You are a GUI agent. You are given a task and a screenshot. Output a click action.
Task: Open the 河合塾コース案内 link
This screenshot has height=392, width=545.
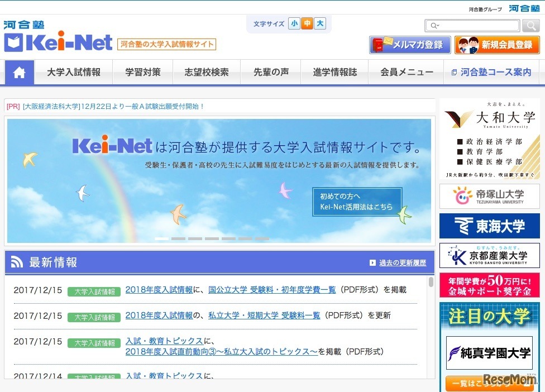click(x=492, y=72)
